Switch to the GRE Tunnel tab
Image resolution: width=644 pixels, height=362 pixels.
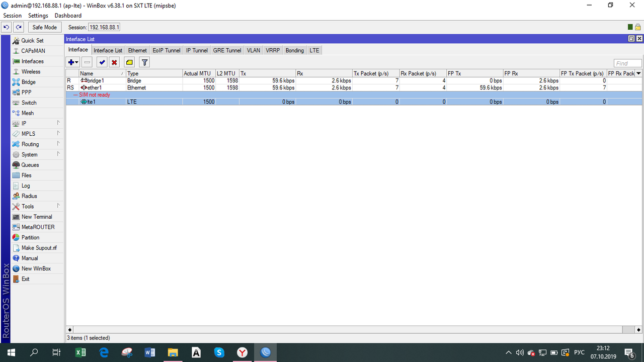pyautogui.click(x=227, y=50)
